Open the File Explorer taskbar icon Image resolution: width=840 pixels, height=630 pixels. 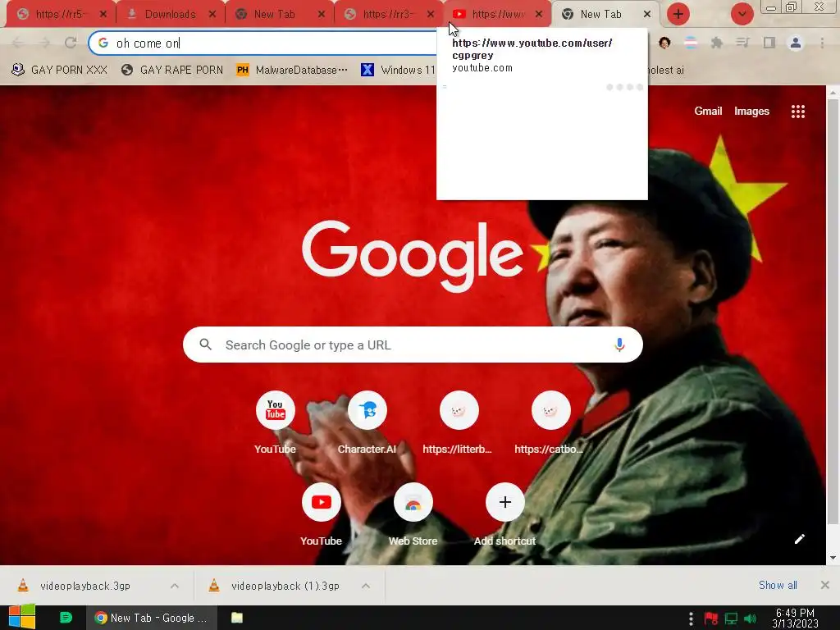pyautogui.click(x=237, y=618)
